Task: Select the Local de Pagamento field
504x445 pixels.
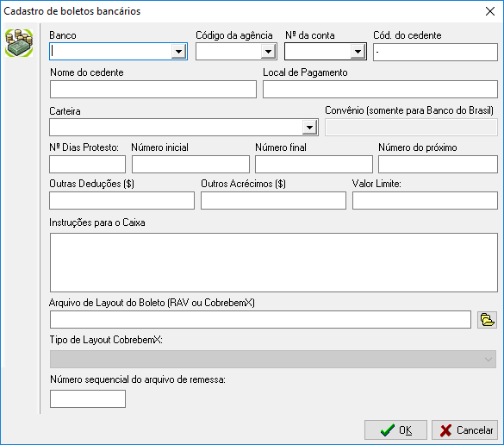Action: [x=380, y=89]
